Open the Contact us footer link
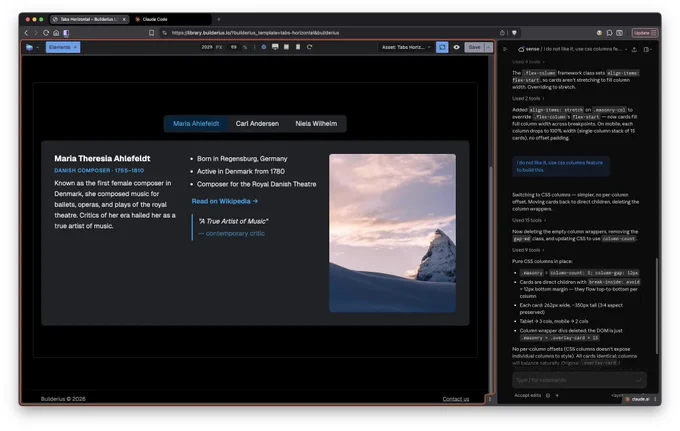Viewport: 680px width, 431px height. point(456,399)
